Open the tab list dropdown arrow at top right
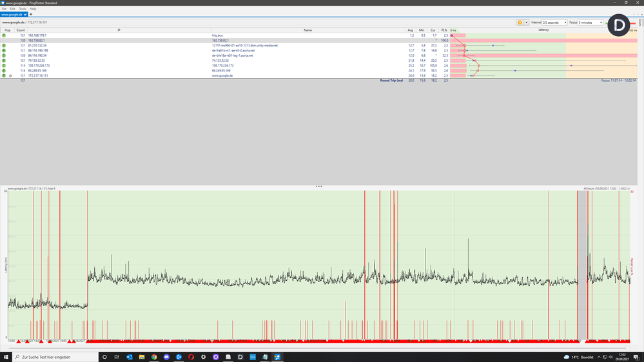644x362 pixels. click(x=641, y=14)
